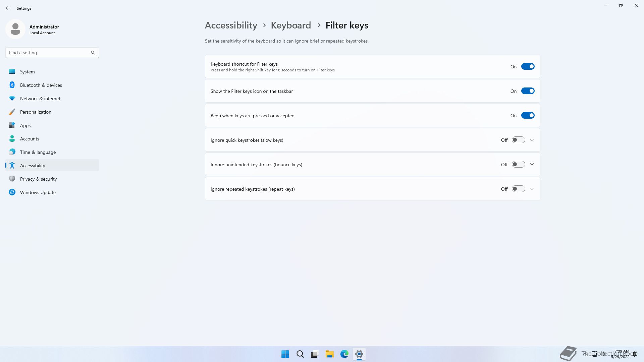Disable the Filter keys keyboard shortcut toggle
This screenshot has height=362, width=644.
point(528,66)
